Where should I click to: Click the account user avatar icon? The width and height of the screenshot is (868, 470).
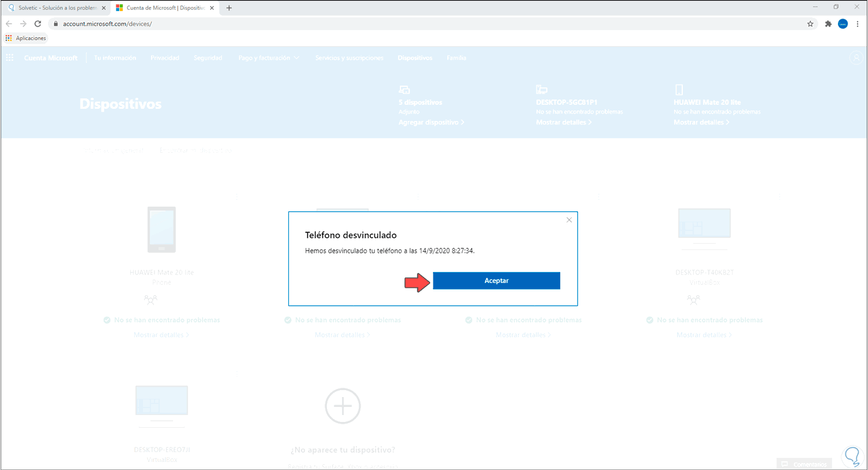tap(856, 58)
